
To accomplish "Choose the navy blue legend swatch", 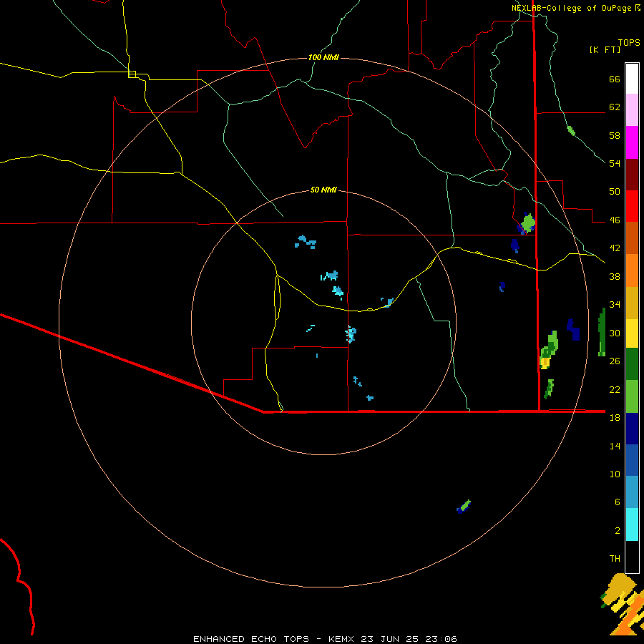I will pyautogui.click(x=632, y=429).
